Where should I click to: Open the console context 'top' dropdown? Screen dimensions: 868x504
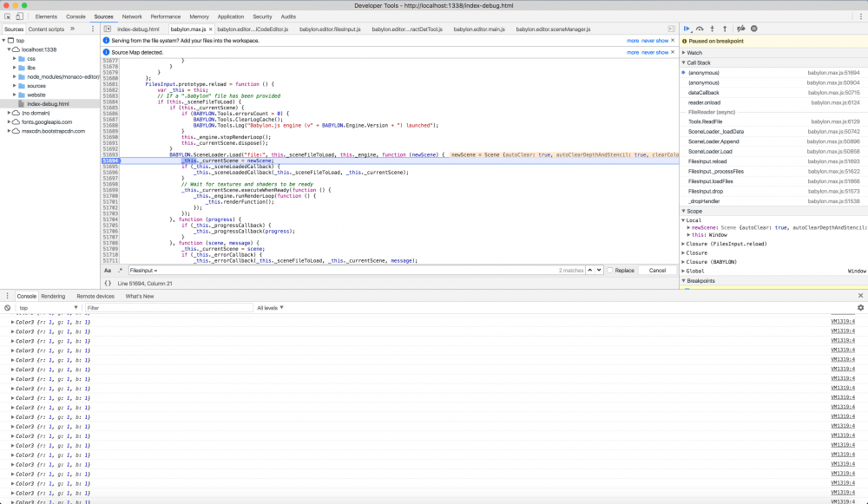click(x=48, y=308)
